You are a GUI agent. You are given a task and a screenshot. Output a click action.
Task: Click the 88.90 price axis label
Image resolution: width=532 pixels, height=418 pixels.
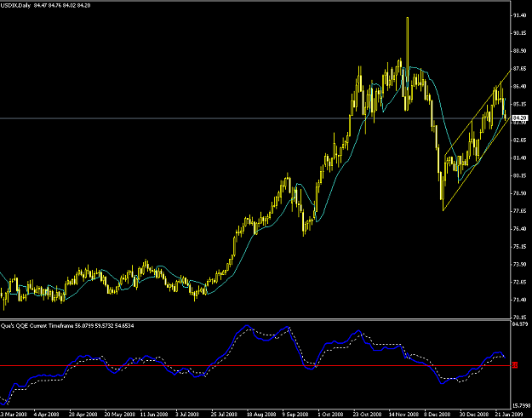520,51
